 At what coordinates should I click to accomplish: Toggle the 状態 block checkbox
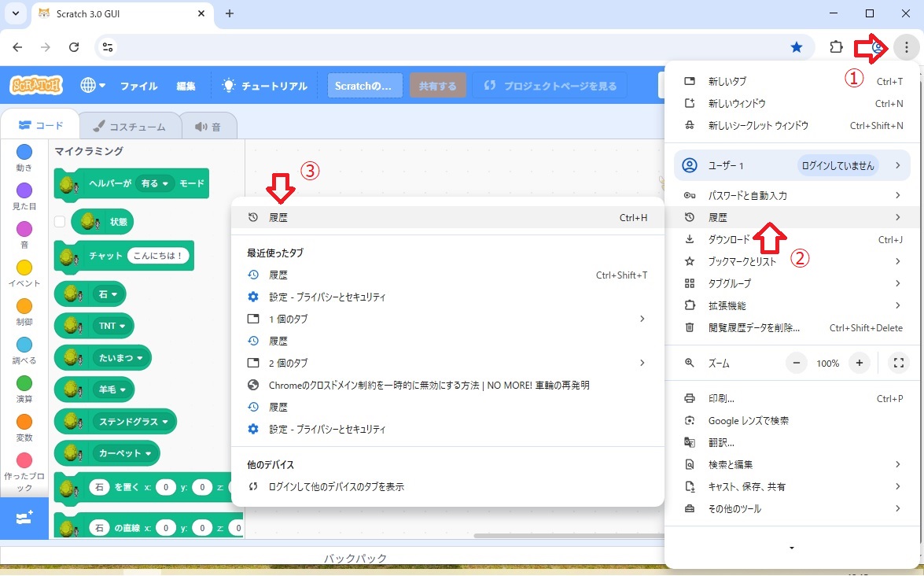pyautogui.click(x=60, y=222)
